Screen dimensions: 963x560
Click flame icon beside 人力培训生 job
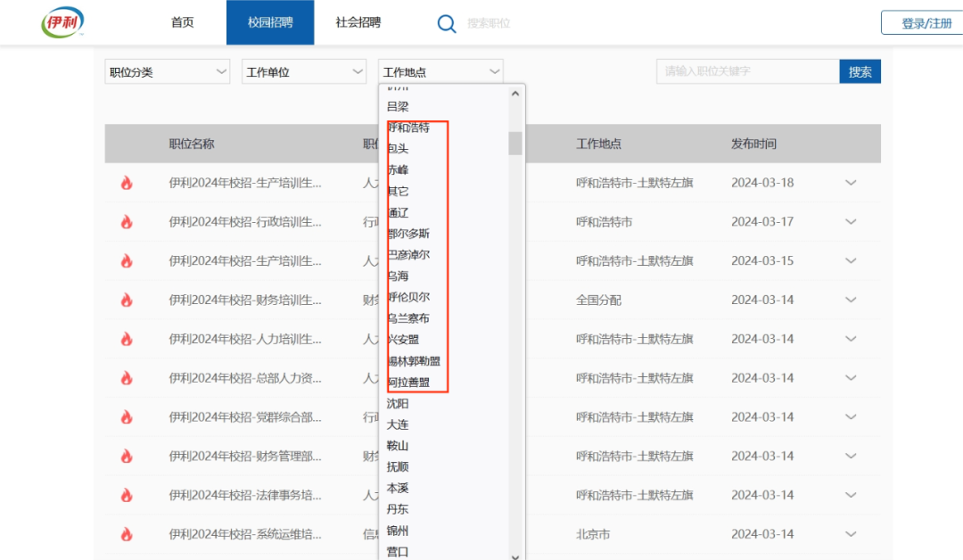pyautogui.click(x=127, y=339)
